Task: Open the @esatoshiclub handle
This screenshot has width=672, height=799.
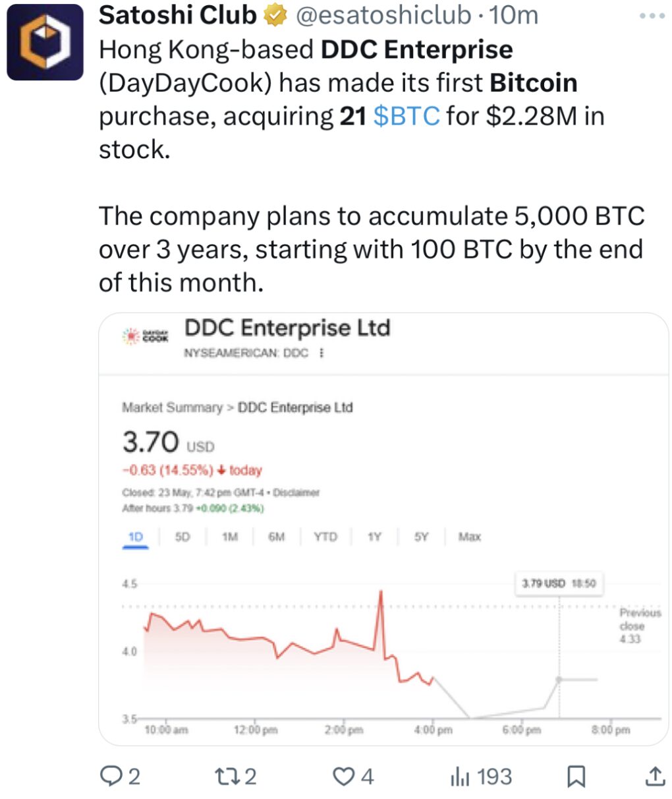Action: [x=384, y=15]
